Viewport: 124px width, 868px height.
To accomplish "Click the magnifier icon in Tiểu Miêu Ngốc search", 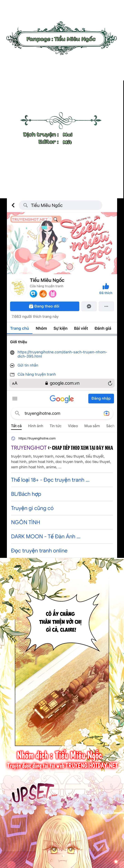I will (25, 205).
